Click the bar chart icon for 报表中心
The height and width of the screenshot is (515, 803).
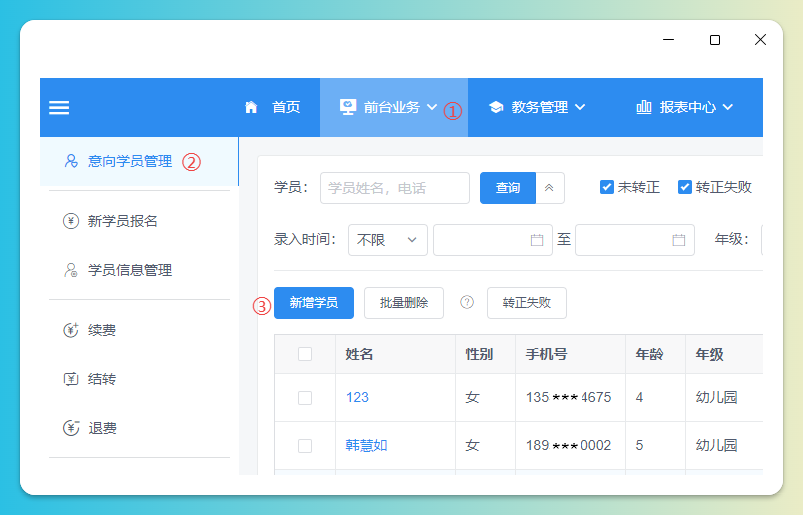click(644, 107)
